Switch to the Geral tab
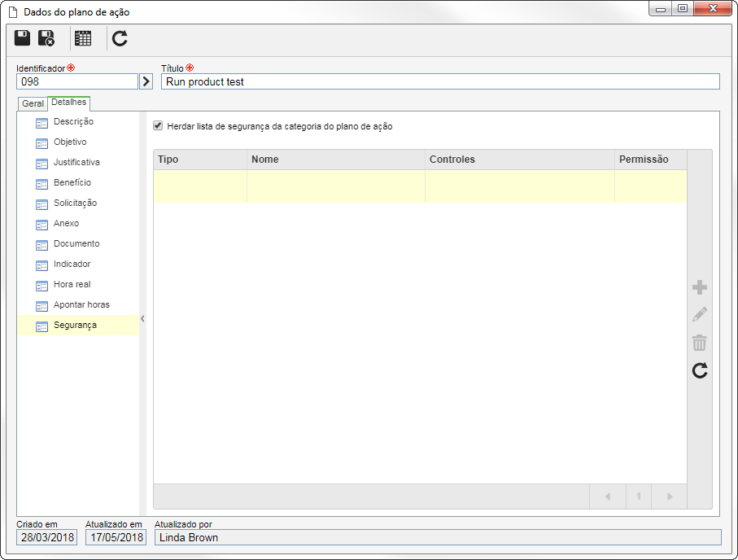738x560 pixels. point(33,103)
